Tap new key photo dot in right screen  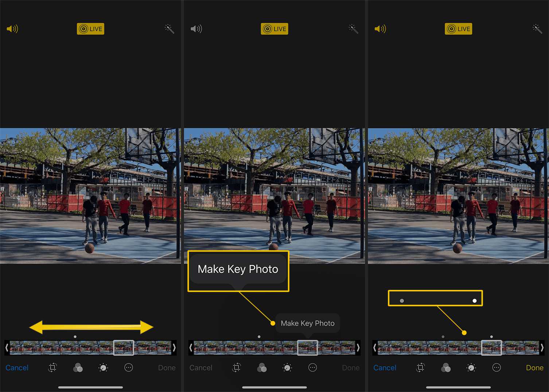(x=491, y=337)
